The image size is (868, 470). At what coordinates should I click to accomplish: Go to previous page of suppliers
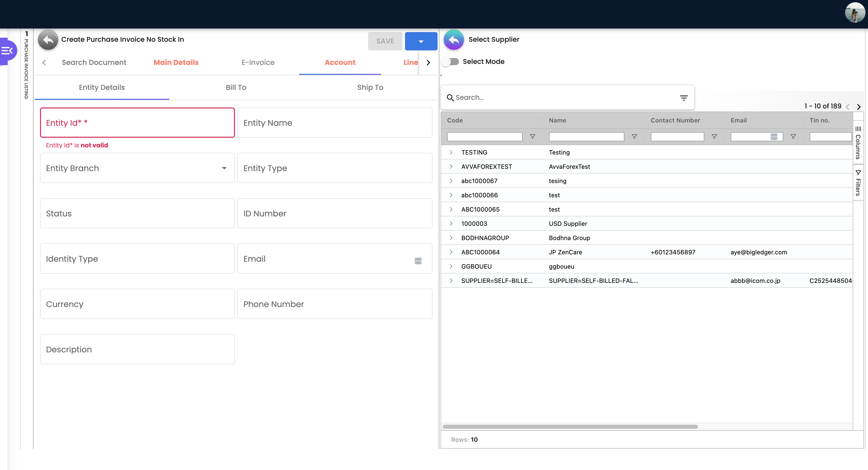tap(847, 107)
